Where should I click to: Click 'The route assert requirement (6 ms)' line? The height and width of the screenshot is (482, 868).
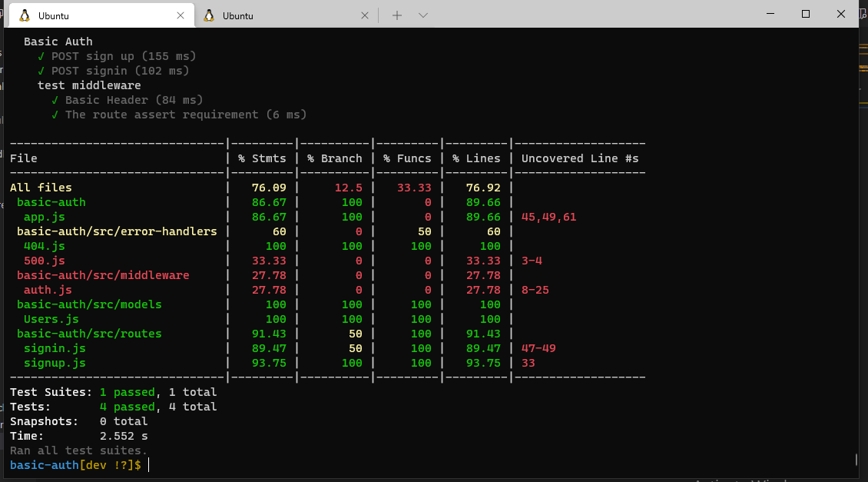(179, 115)
